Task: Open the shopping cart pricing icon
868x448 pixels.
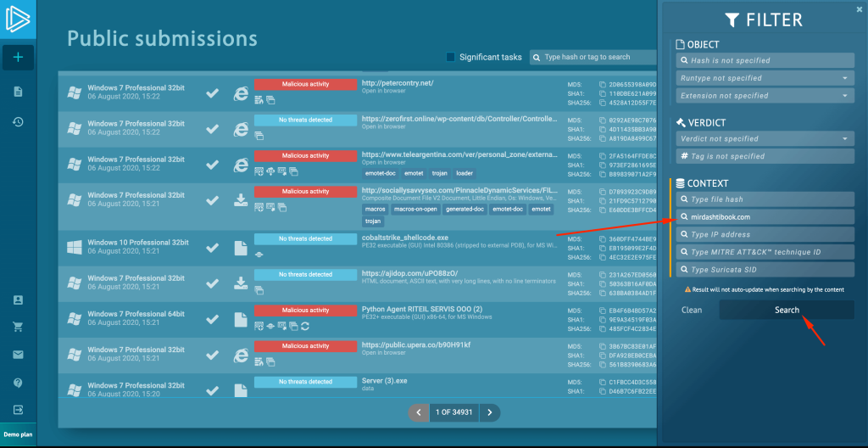Action: coord(18,327)
